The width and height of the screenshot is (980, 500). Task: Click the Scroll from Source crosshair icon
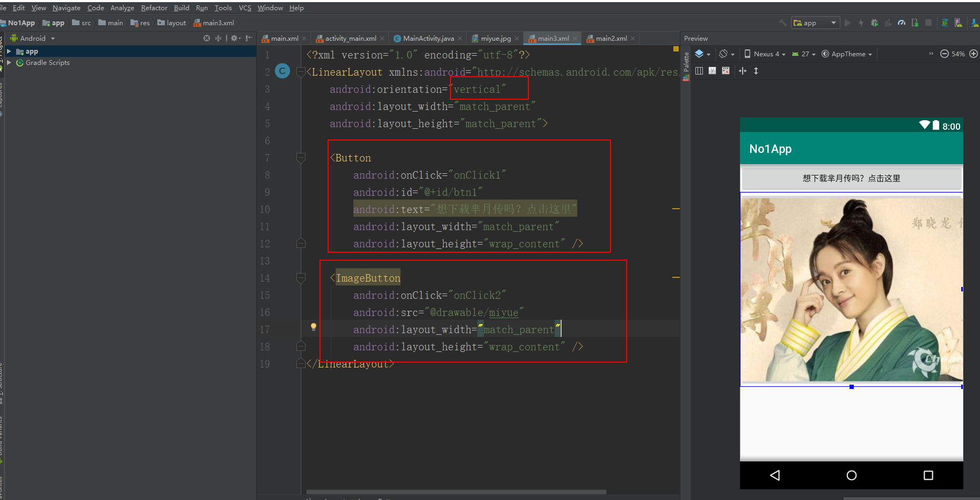pyautogui.click(x=207, y=39)
